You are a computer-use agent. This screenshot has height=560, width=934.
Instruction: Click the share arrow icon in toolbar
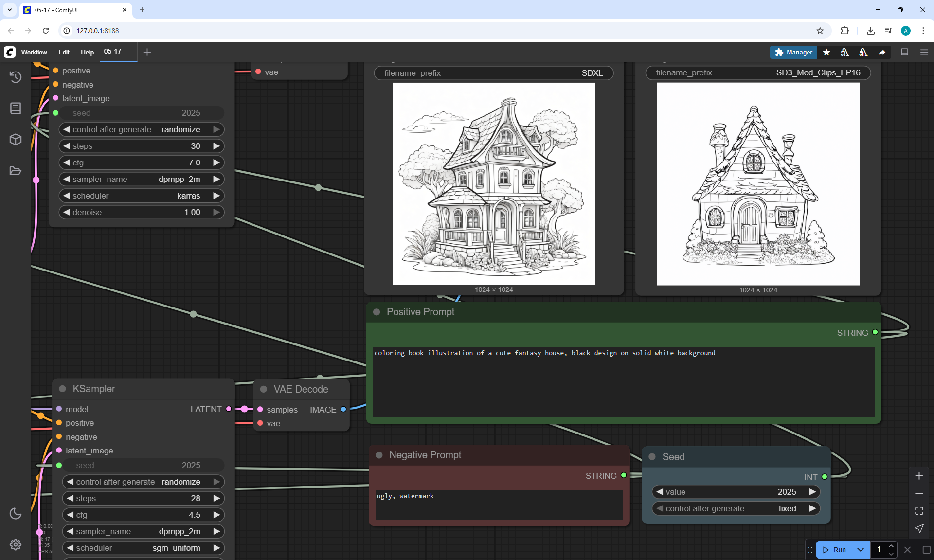click(x=882, y=52)
